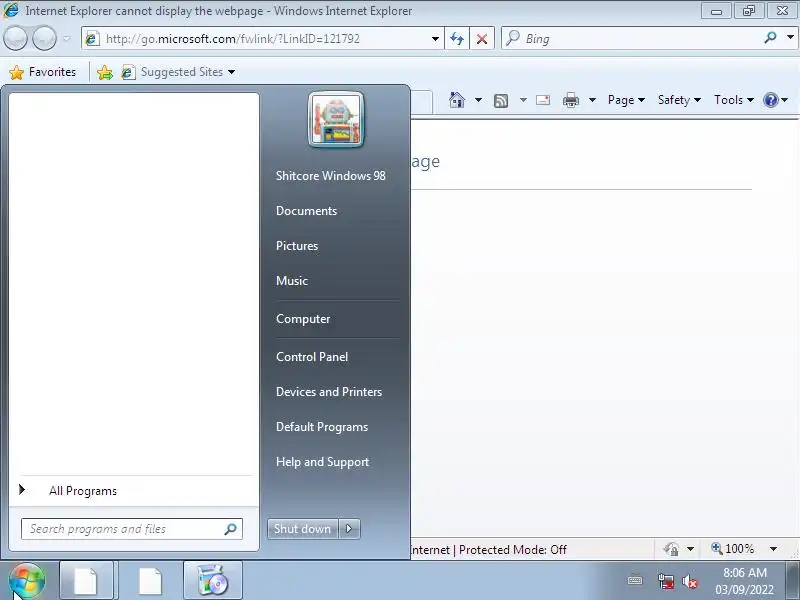Open Control Panel from Start menu
The width and height of the screenshot is (800, 600).
point(312,357)
